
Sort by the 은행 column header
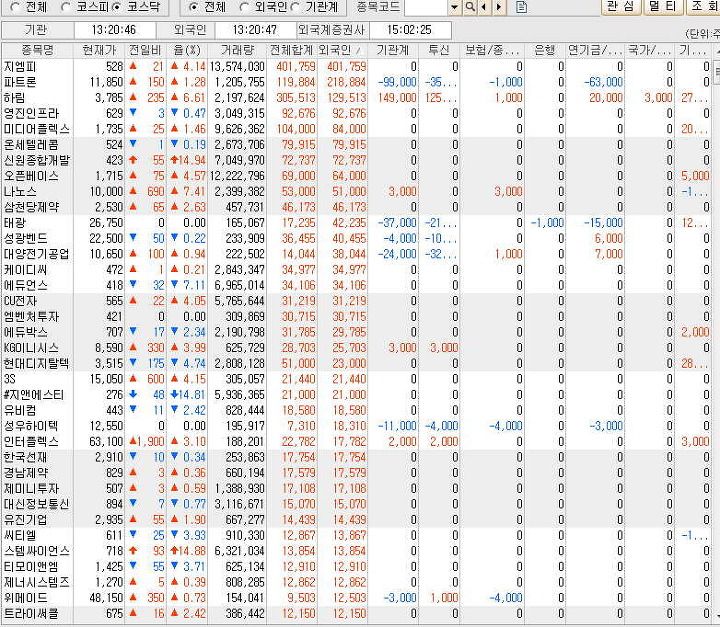pyautogui.click(x=546, y=50)
